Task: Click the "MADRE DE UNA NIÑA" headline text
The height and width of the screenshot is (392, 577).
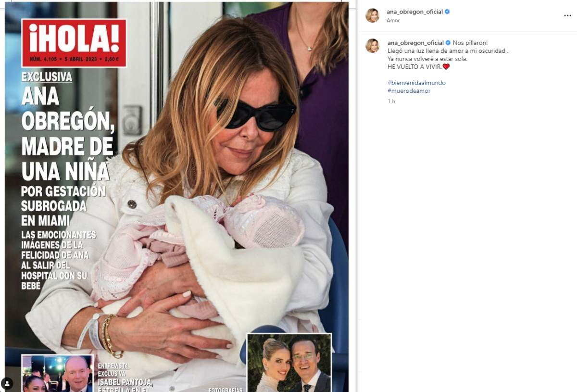Action: 67,158
